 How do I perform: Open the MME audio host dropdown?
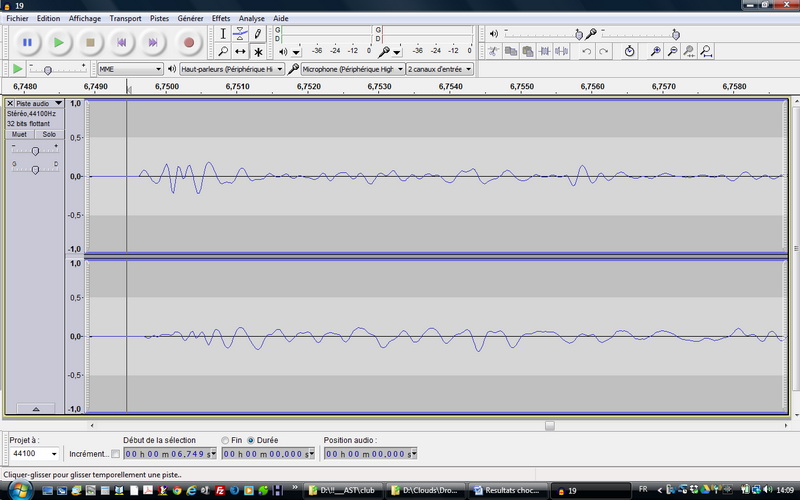130,69
